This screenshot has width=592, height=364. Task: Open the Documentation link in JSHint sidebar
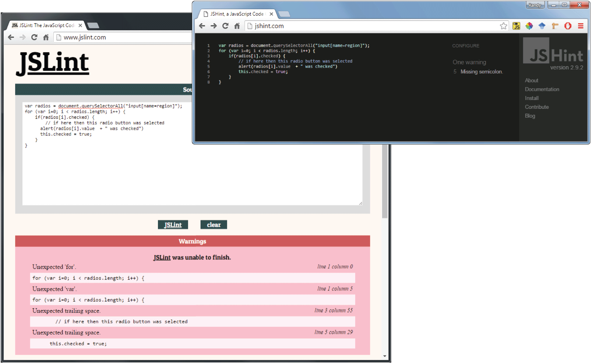pyautogui.click(x=542, y=89)
